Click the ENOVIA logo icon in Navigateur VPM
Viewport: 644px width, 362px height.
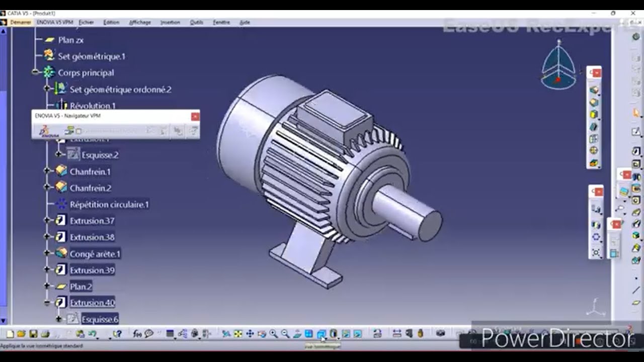(49, 131)
